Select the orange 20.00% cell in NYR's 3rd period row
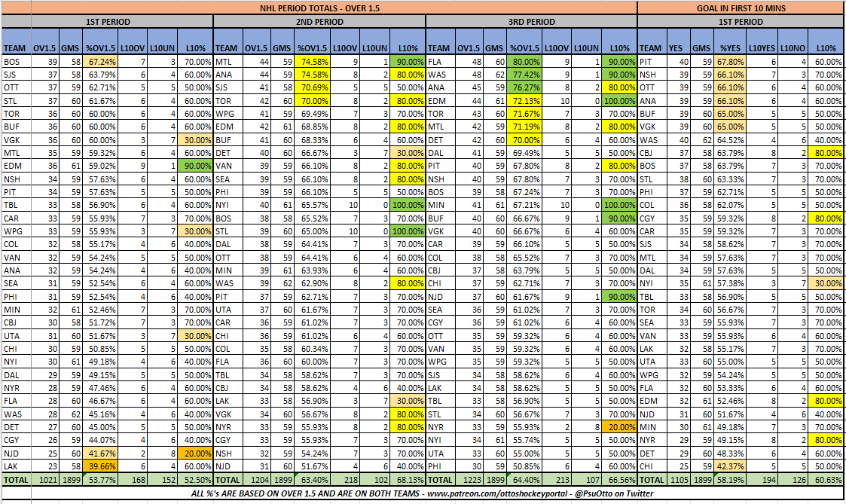Screen dimensions: 846x504 pos(618,427)
